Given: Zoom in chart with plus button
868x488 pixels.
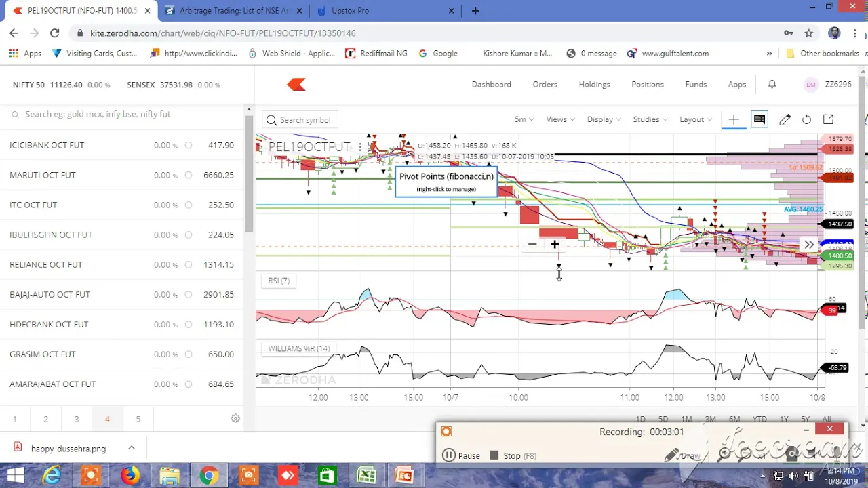Looking at the screenshot, I should coord(555,245).
